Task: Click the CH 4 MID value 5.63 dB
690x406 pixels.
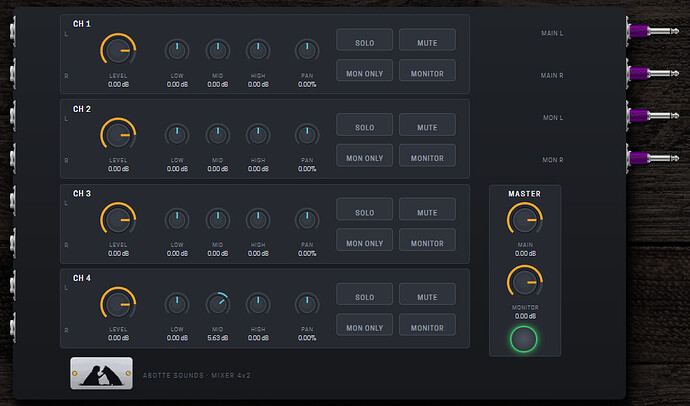Action: 217,338
